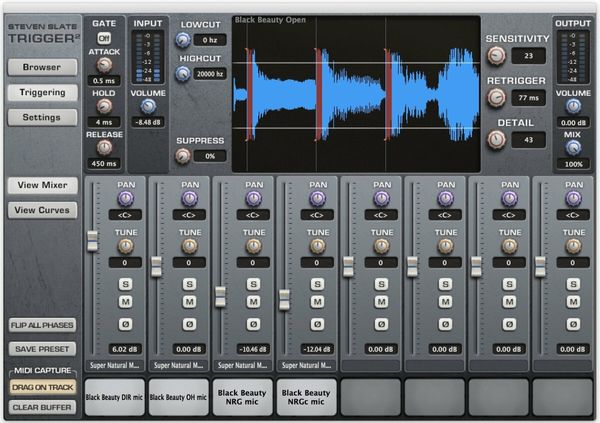Toggle the Gate Off switch
This screenshot has width=600, height=423.
coord(104,37)
